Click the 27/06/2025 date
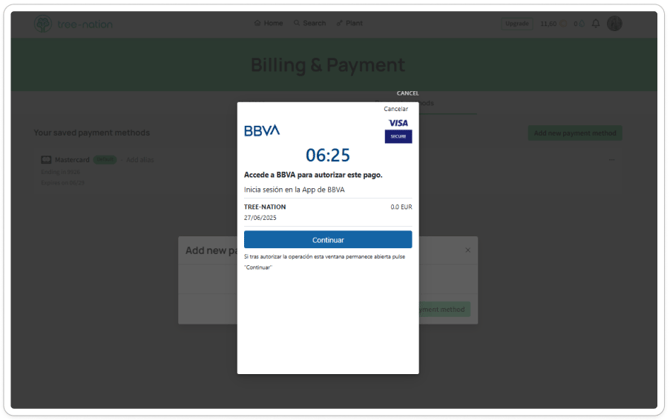The height and width of the screenshot is (420, 670). point(260,217)
